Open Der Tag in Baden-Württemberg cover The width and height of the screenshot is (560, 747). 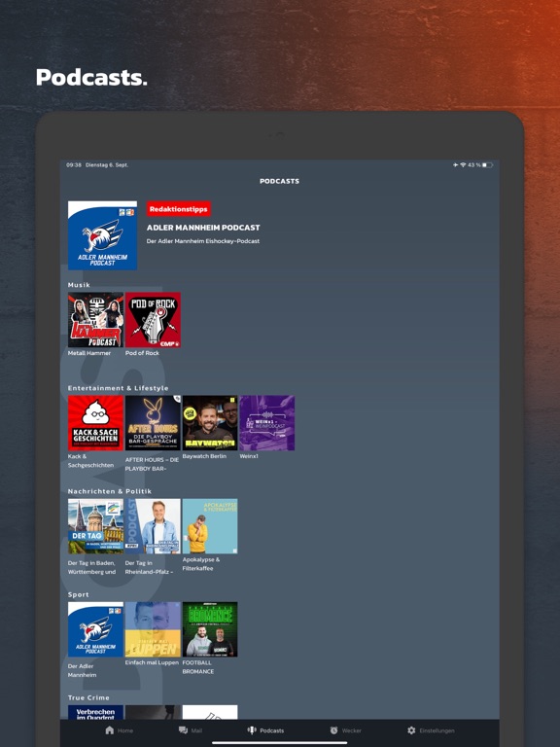(x=95, y=526)
